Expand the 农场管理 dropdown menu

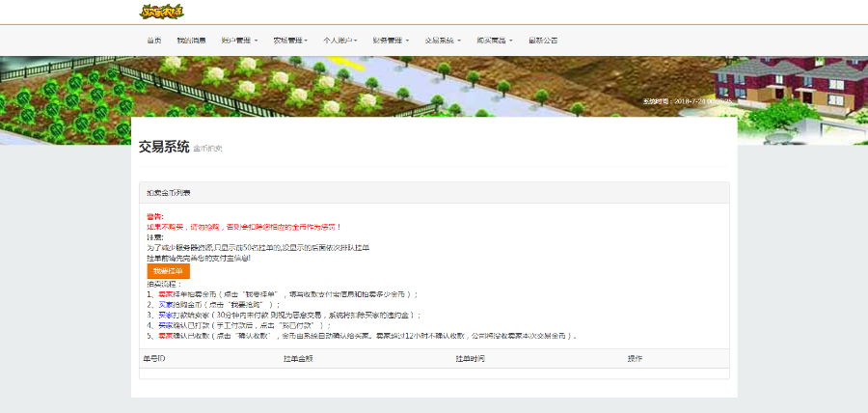point(290,41)
